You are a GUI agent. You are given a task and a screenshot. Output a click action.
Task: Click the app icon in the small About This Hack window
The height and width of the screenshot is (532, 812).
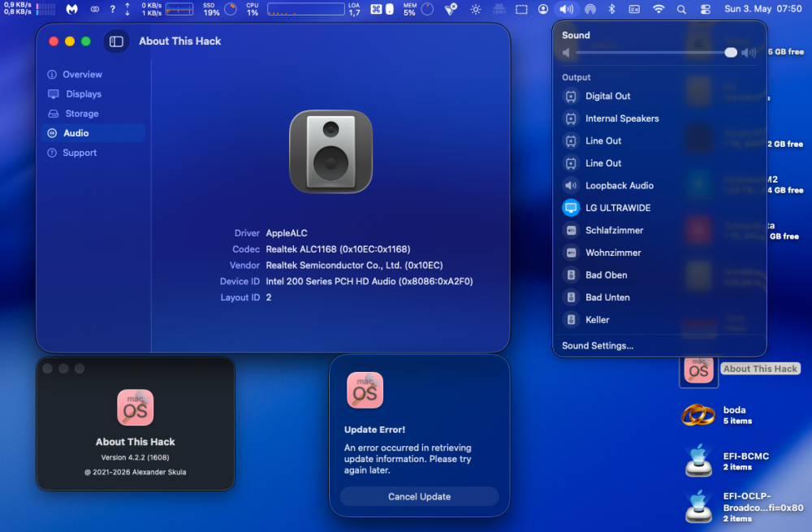tap(135, 408)
